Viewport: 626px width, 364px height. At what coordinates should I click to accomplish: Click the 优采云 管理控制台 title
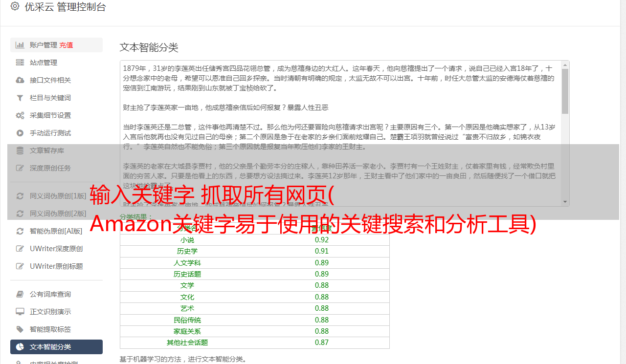65,7
